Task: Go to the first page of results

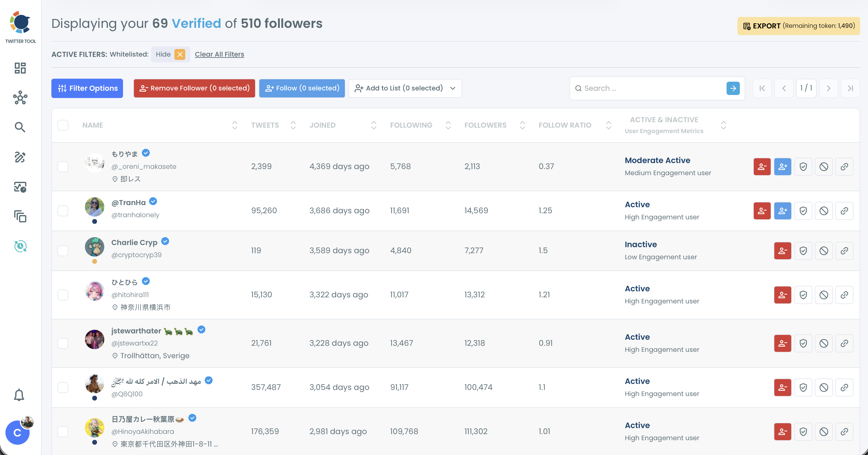Action: point(762,88)
